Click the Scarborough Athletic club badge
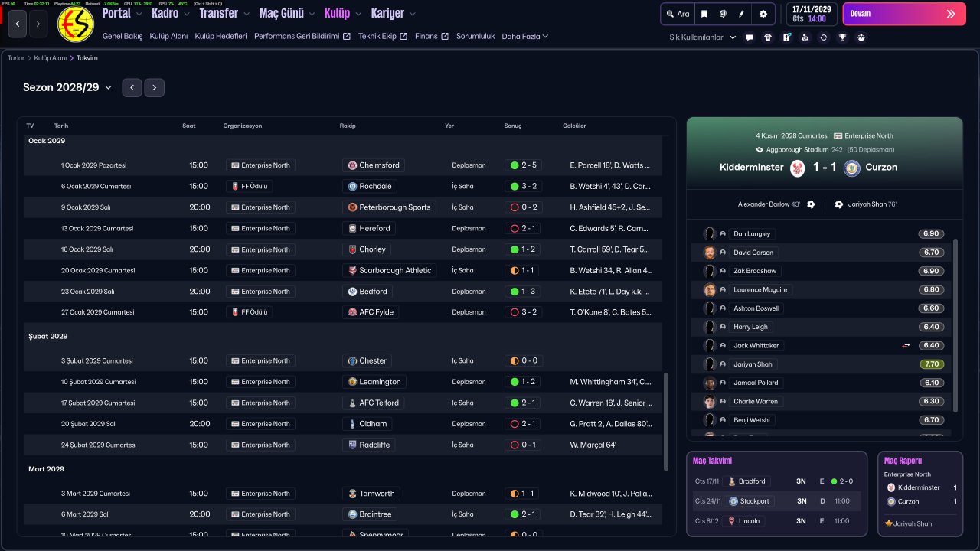Screen dimensions: 980x551 352,270
